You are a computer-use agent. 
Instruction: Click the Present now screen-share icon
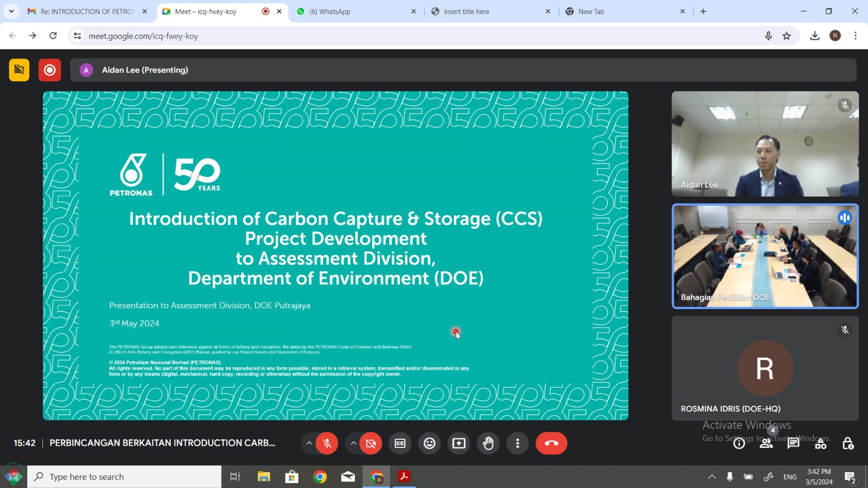(459, 444)
